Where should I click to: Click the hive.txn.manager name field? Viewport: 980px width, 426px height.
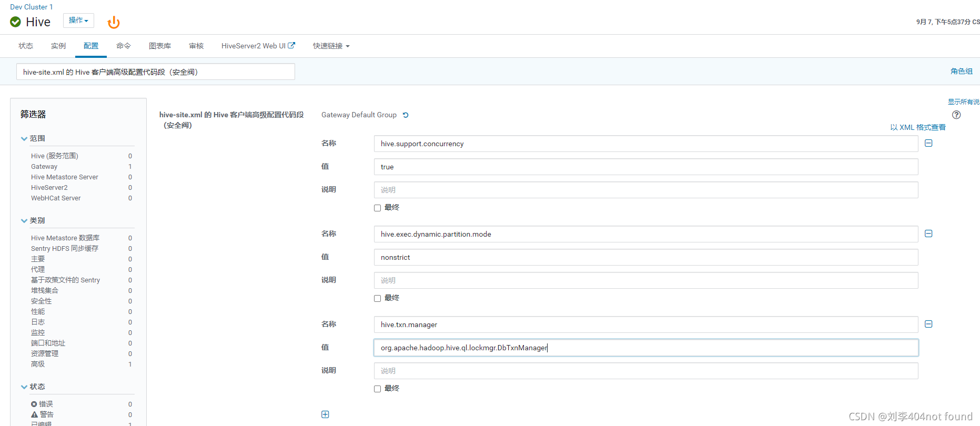tap(646, 324)
